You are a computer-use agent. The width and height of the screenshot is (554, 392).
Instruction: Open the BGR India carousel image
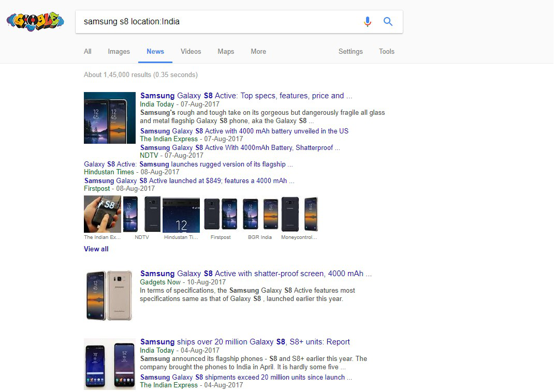260,214
